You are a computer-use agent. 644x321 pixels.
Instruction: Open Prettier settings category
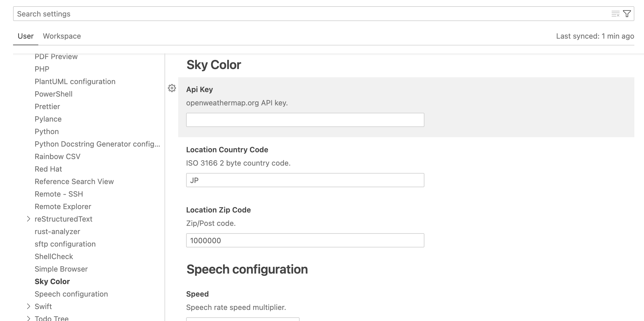coord(47,106)
